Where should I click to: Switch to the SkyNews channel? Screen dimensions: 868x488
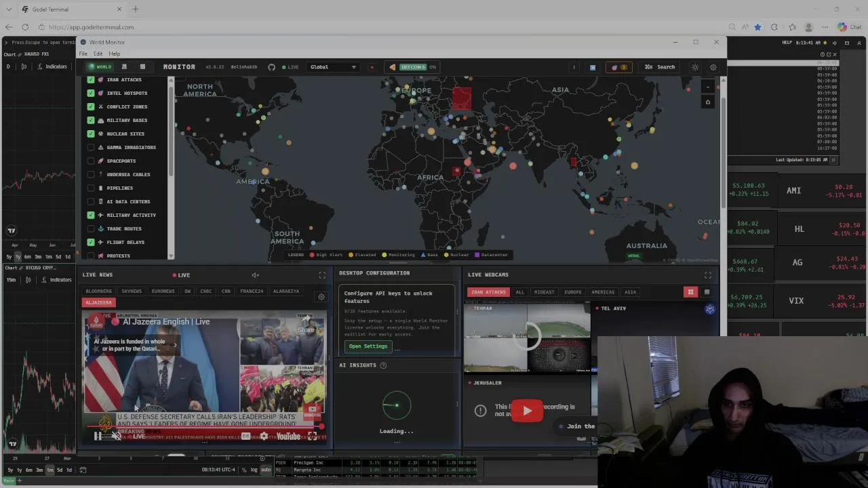(132, 291)
